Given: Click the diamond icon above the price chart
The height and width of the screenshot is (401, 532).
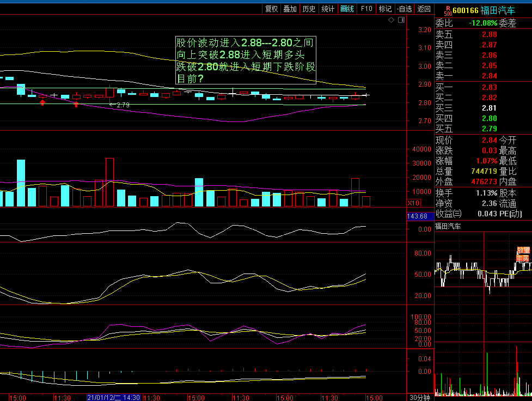Looking at the screenshot, I should pos(391,20).
